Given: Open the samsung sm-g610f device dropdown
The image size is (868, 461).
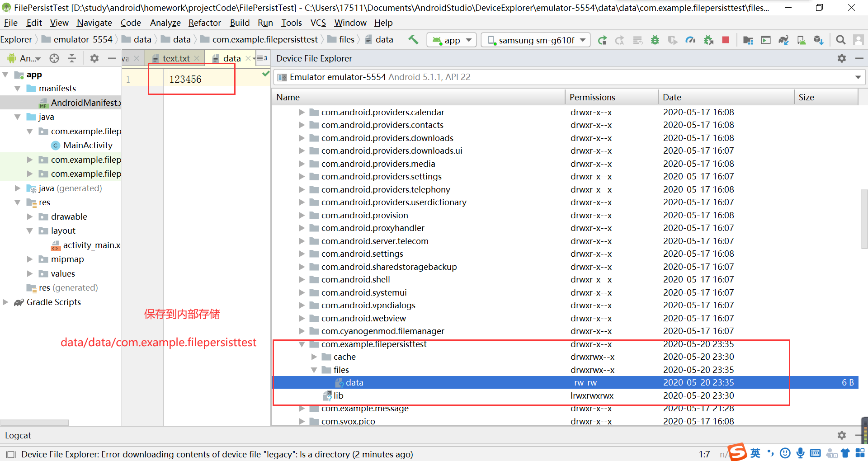Looking at the screenshot, I should [x=536, y=40].
